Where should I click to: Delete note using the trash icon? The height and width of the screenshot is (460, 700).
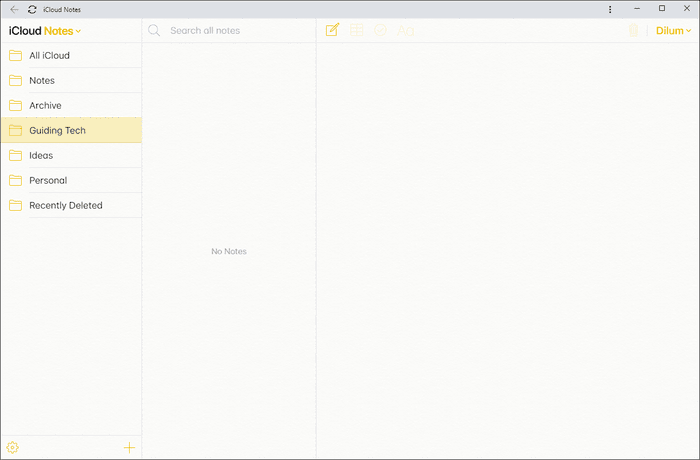tap(633, 30)
